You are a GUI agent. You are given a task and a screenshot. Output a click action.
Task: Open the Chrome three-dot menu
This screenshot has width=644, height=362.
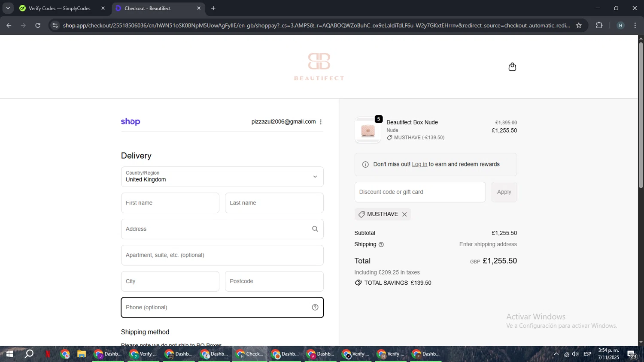tap(635, 25)
